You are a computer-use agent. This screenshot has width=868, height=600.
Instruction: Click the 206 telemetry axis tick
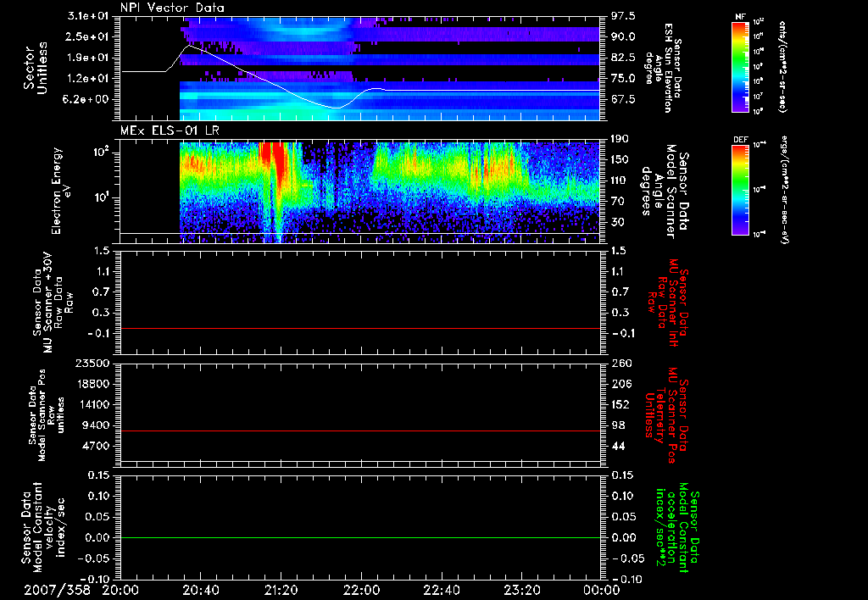click(x=620, y=384)
